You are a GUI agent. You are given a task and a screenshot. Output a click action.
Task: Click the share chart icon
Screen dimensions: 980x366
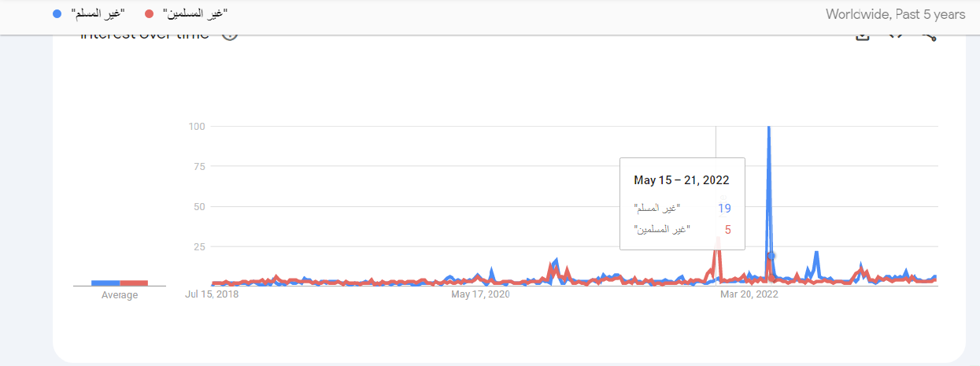click(x=929, y=35)
